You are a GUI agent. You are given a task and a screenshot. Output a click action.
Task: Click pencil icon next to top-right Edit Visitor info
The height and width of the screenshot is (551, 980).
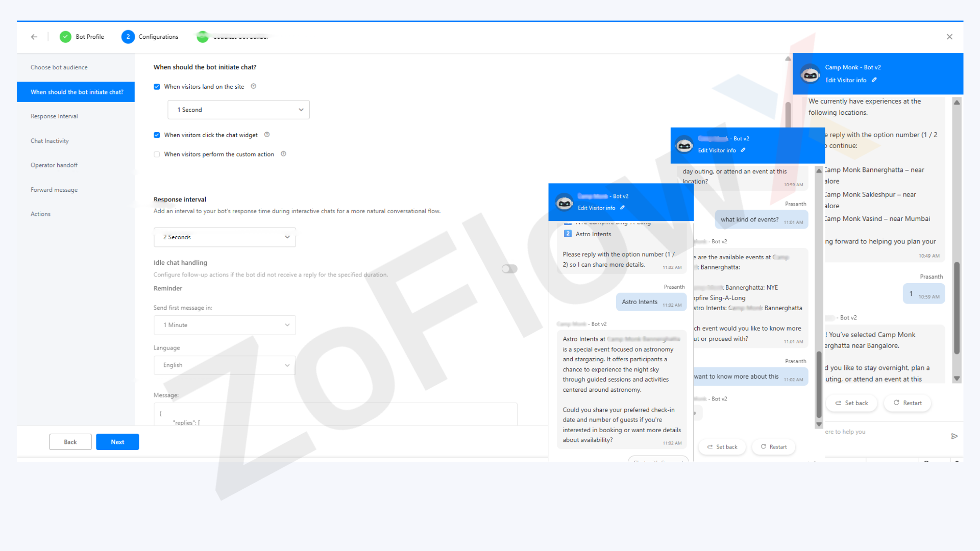pyautogui.click(x=874, y=80)
